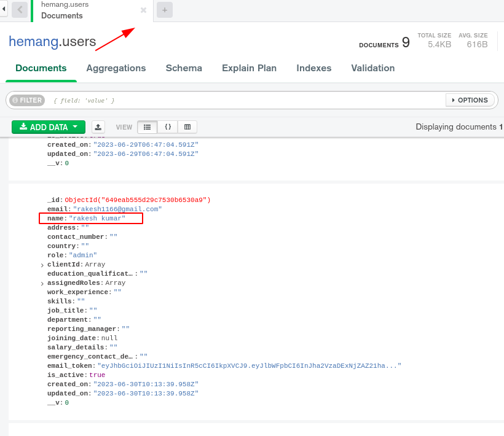Click the back navigation arrow button
The width and height of the screenshot is (504, 436).
coord(20,10)
